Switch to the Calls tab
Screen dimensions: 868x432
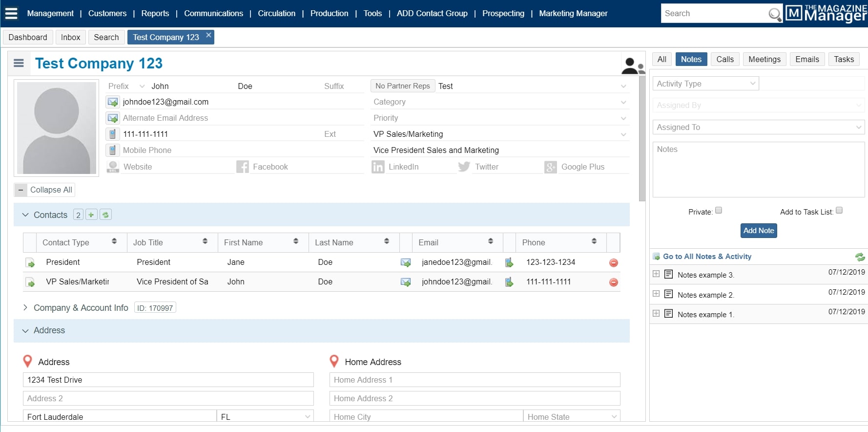click(x=724, y=59)
